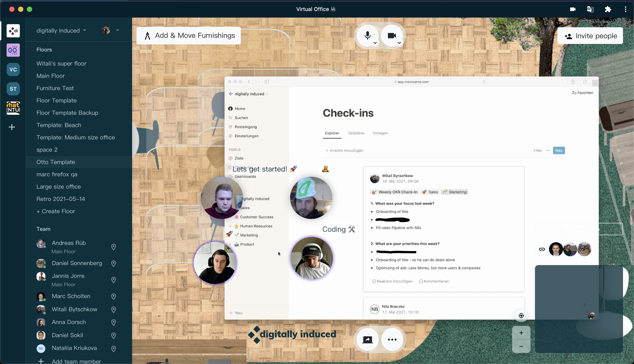This screenshot has height=364, width=634.
Task: Click the Invite people button
Action: click(x=590, y=36)
